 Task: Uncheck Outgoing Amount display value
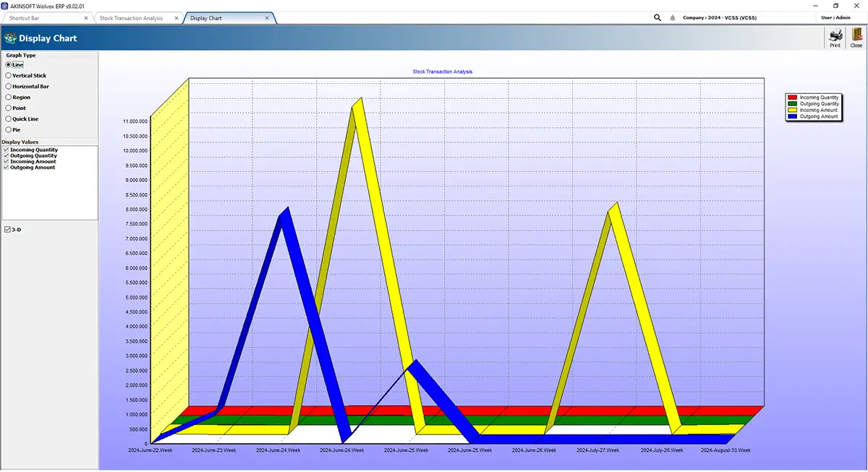point(7,167)
